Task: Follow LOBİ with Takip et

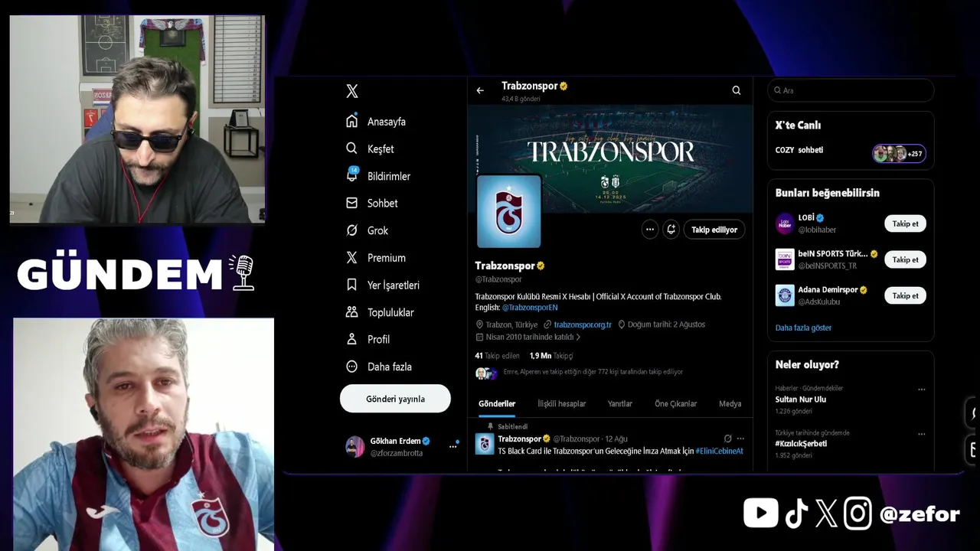Action: 905,223
